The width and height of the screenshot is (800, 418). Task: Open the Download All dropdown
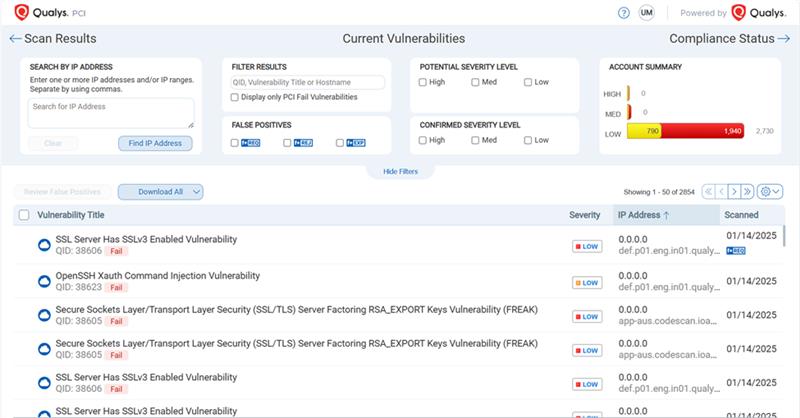pyautogui.click(x=161, y=192)
